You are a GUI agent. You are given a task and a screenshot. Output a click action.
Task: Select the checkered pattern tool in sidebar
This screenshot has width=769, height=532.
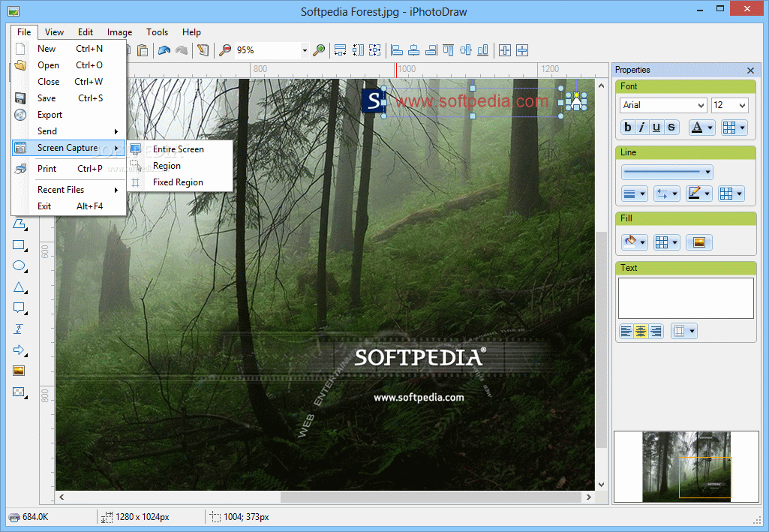(x=20, y=392)
